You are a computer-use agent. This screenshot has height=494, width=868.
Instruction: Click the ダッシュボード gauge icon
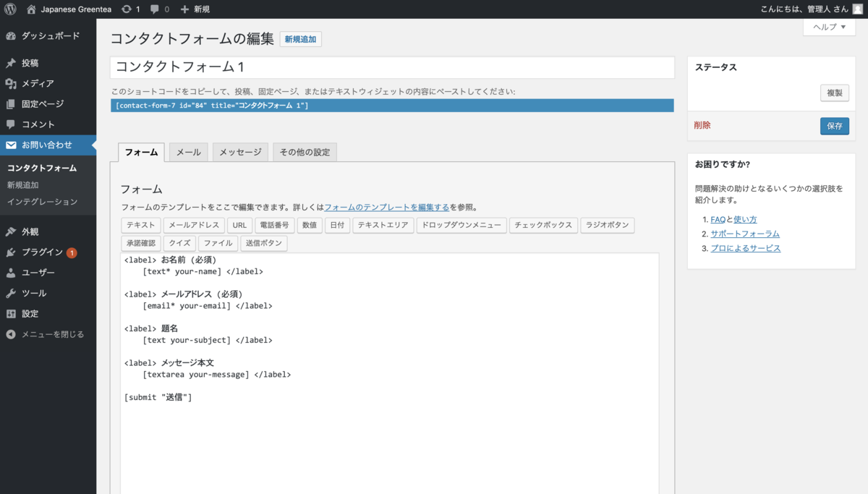pos(11,35)
